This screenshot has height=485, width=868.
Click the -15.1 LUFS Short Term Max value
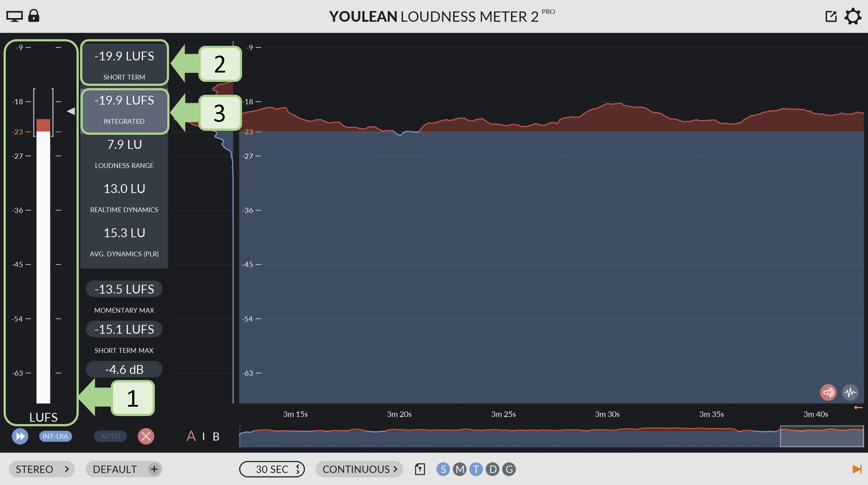(124, 329)
